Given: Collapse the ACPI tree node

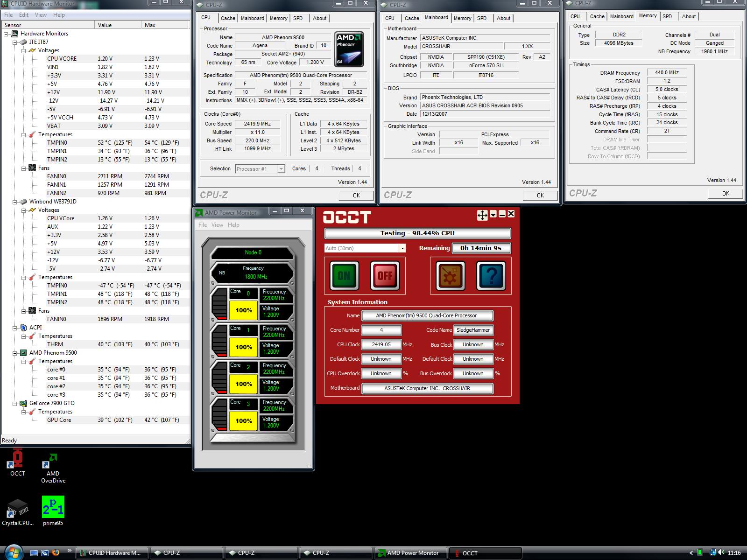Looking at the screenshot, I should (x=14, y=328).
